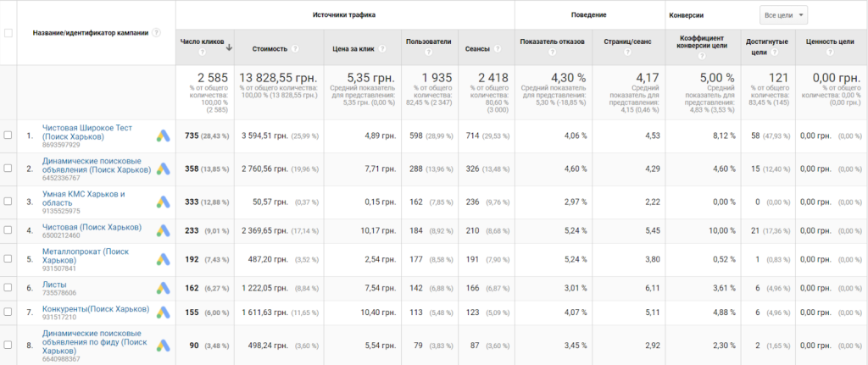Click bounce rate cell 2,97 %

click(576, 202)
